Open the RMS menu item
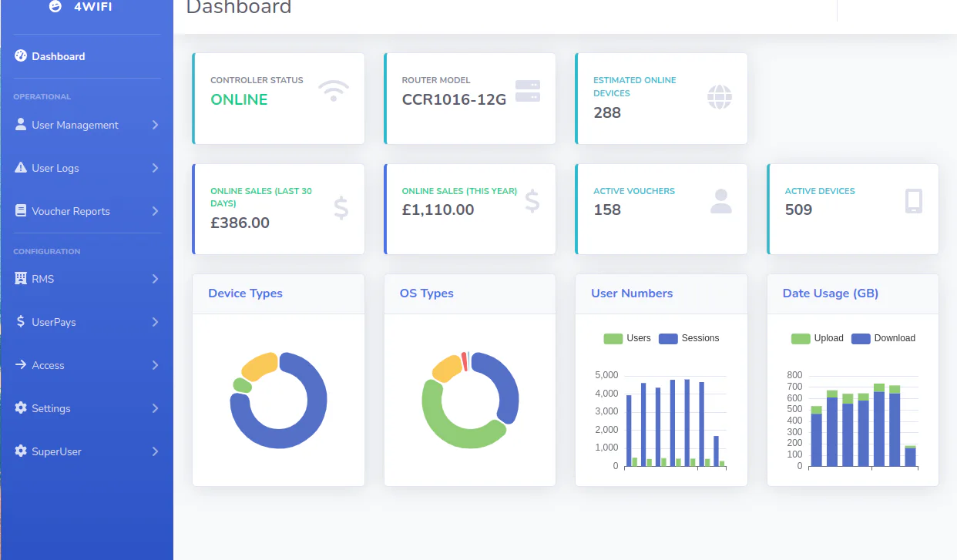 point(86,279)
